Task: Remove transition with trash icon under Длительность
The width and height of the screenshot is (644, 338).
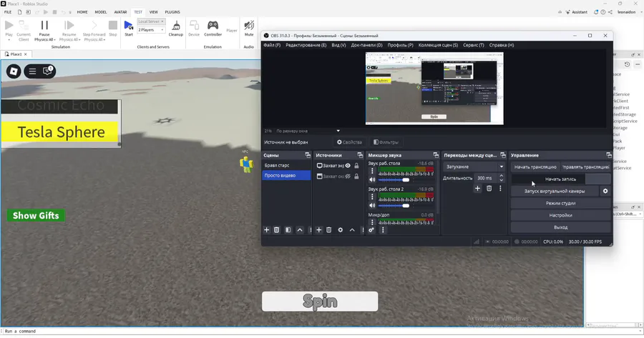Action: point(489,188)
